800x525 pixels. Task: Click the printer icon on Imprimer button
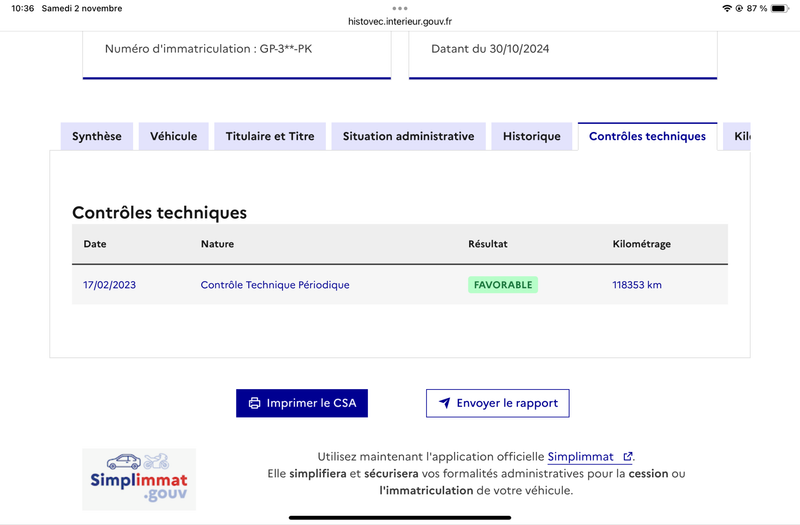pos(254,403)
